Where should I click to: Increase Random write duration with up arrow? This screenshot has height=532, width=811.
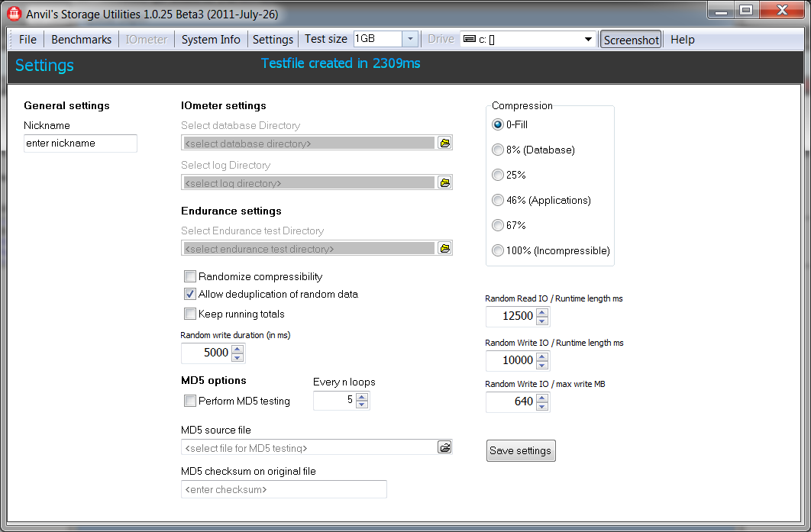(237, 349)
